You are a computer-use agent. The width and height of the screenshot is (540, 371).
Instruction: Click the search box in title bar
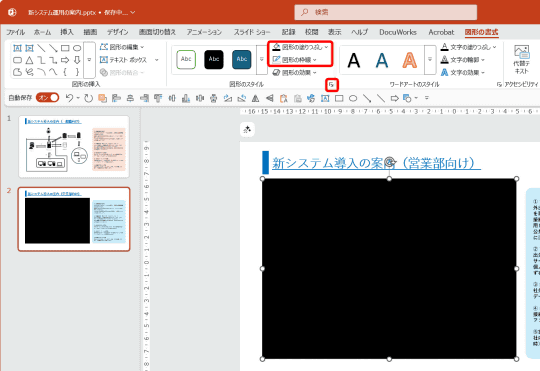[x=386, y=12]
